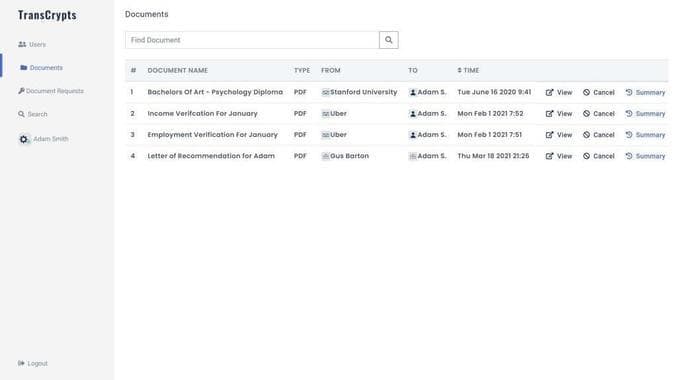680x380 pixels.
Task: Click the TransCrypts logo
Action: pos(47,15)
